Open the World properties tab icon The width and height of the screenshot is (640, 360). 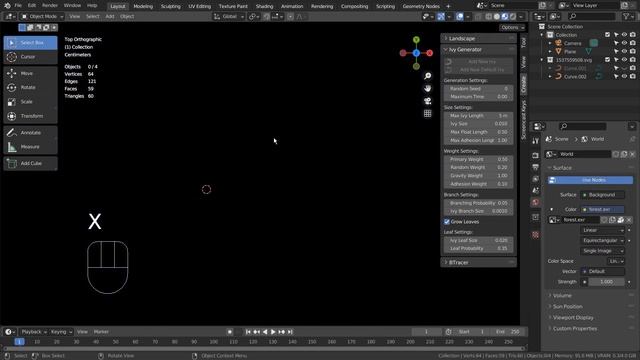click(x=536, y=202)
